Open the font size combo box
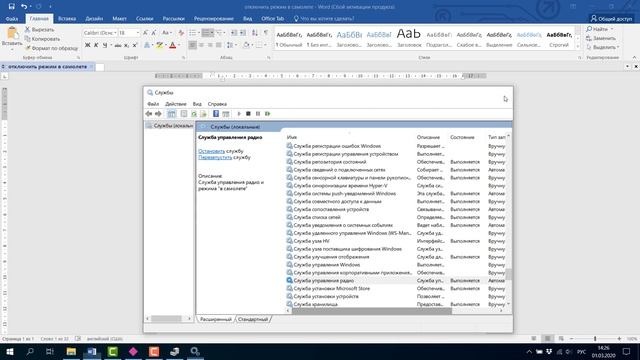Screen dimensions: 640x360 pos(129,33)
